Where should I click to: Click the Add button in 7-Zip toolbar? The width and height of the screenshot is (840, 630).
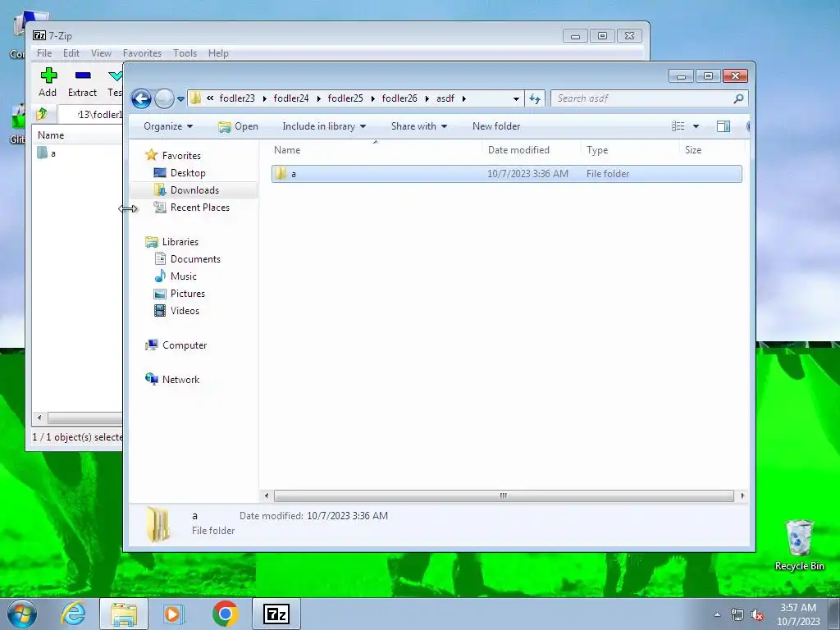click(x=48, y=82)
